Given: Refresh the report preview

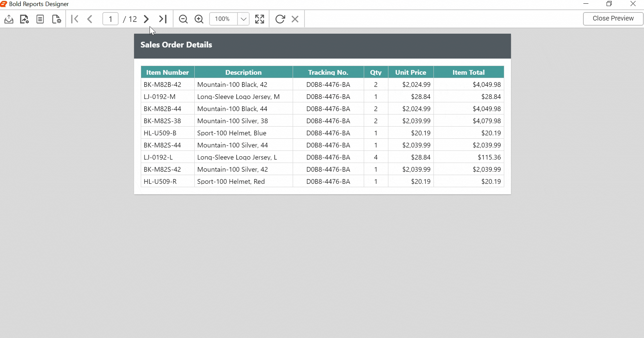Looking at the screenshot, I should [280, 19].
